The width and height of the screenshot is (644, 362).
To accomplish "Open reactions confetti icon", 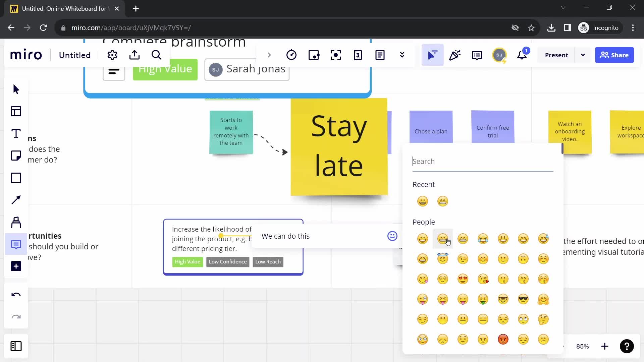I will pos(455,55).
